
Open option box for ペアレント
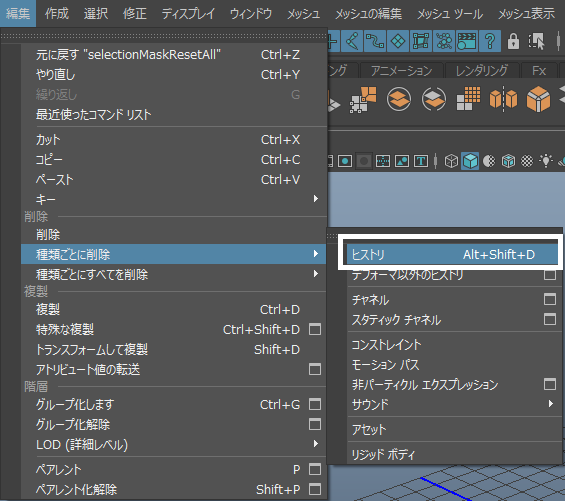315,469
